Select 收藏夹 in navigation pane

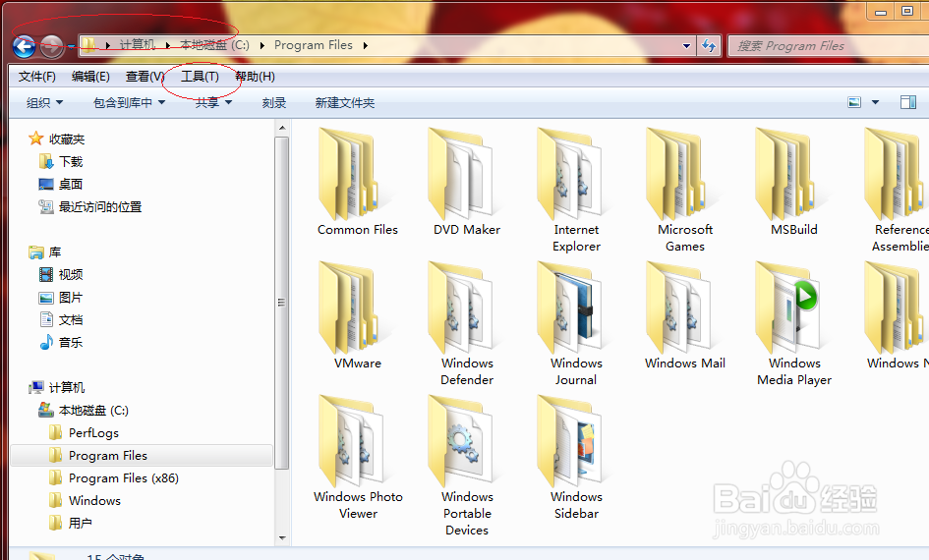point(67,140)
